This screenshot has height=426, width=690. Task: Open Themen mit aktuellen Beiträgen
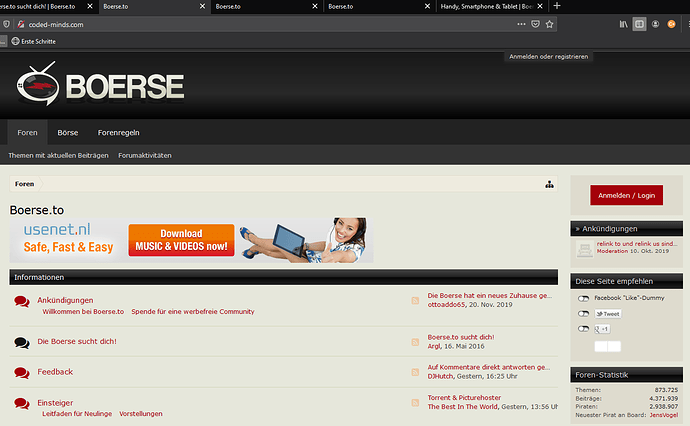click(x=58, y=155)
